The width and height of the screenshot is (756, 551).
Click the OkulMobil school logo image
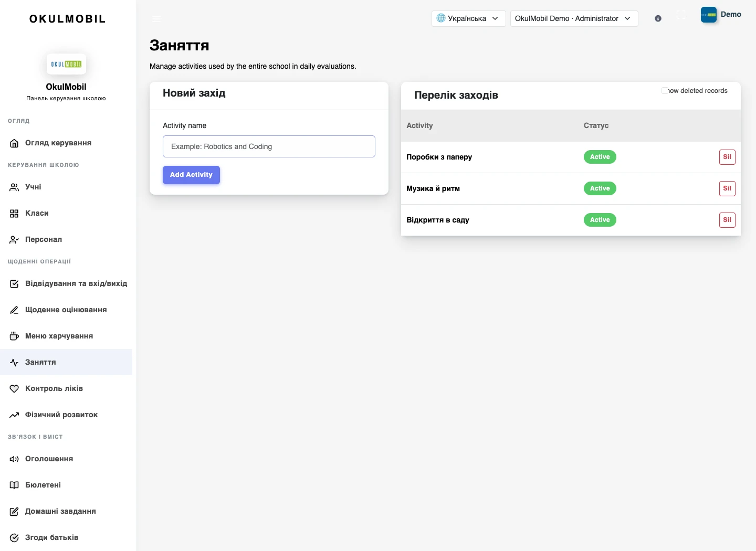[66, 64]
